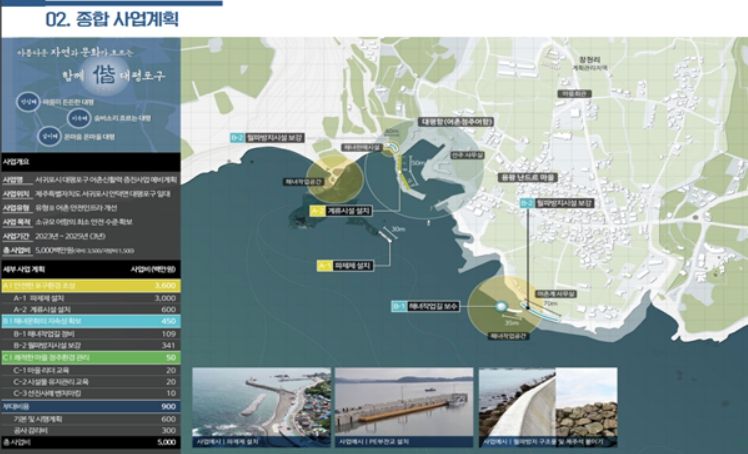Image resolution: width=748 pixels, height=454 pixels.
Task: Click the '용왕 난드르 마을' map label
Action: 528,177
